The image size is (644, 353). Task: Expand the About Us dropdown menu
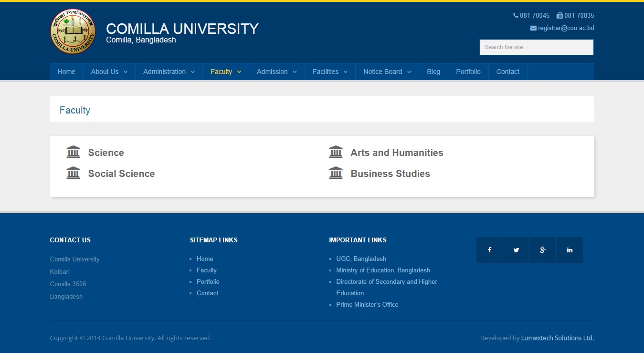109,72
